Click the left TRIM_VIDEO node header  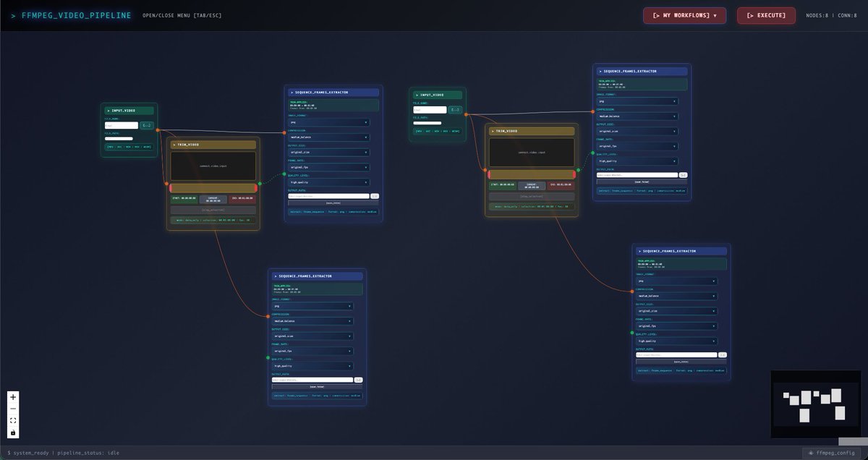[x=213, y=145]
